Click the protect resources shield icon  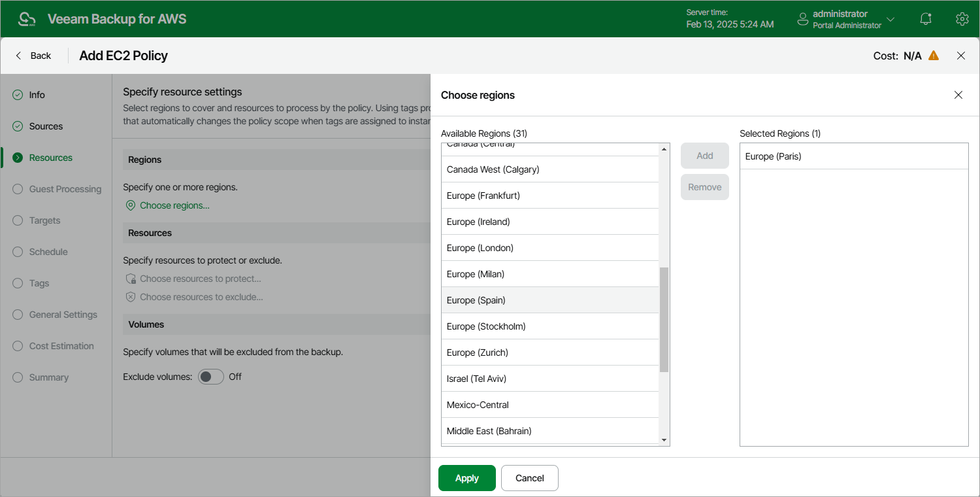(131, 279)
